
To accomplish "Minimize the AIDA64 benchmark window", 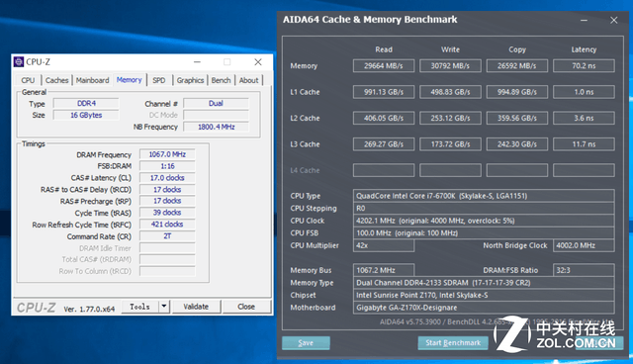I will click(x=584, y=20).
